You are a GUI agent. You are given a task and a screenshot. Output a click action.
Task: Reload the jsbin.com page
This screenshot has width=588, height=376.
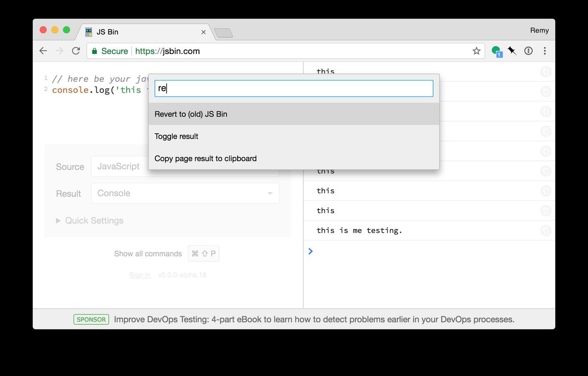[x=76, y=51]
